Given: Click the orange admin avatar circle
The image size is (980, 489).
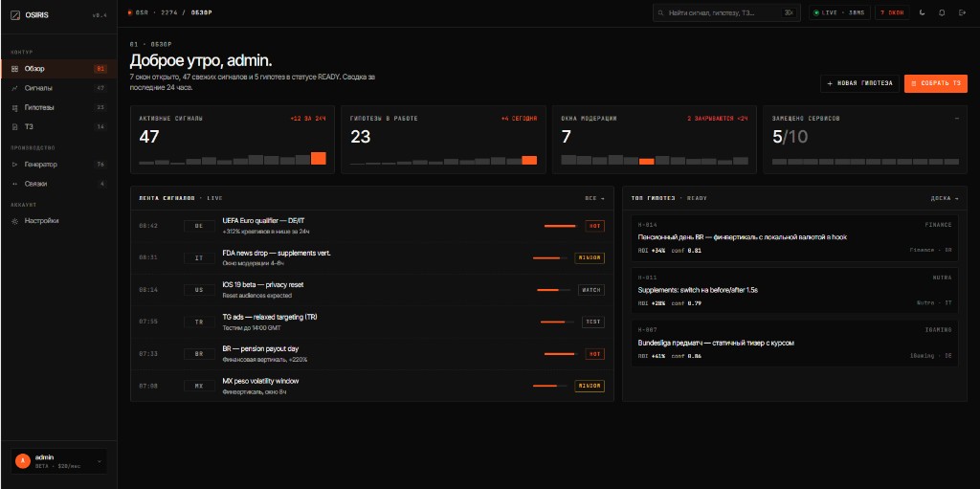Looking at the screenshot, I should [23, 461].
